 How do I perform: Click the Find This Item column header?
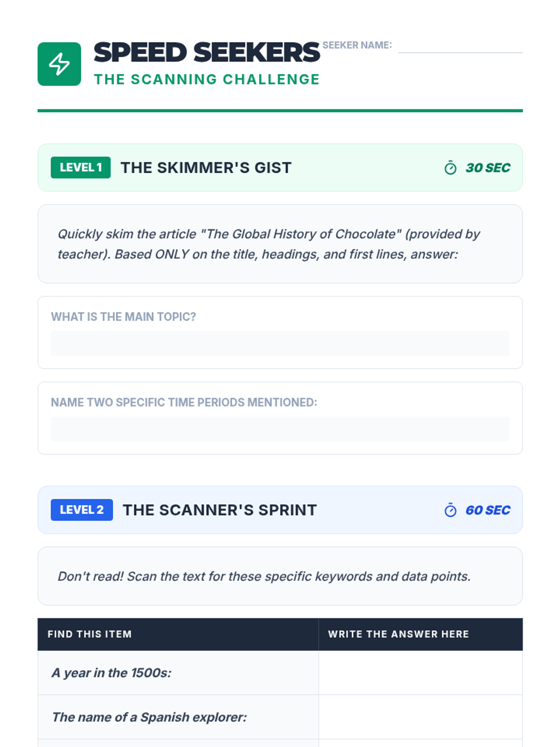(90, 634)
